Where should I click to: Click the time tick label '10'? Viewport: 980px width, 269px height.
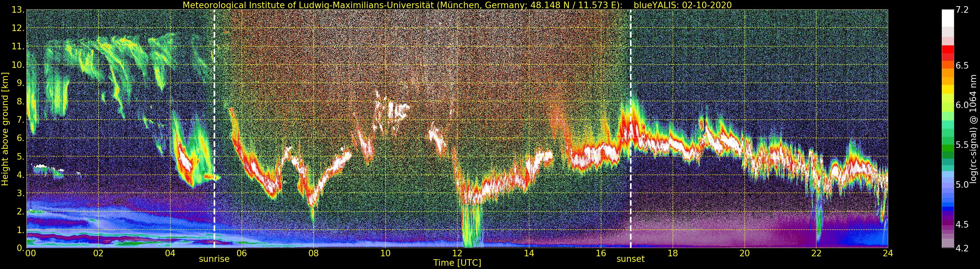(x=385, y=253)
